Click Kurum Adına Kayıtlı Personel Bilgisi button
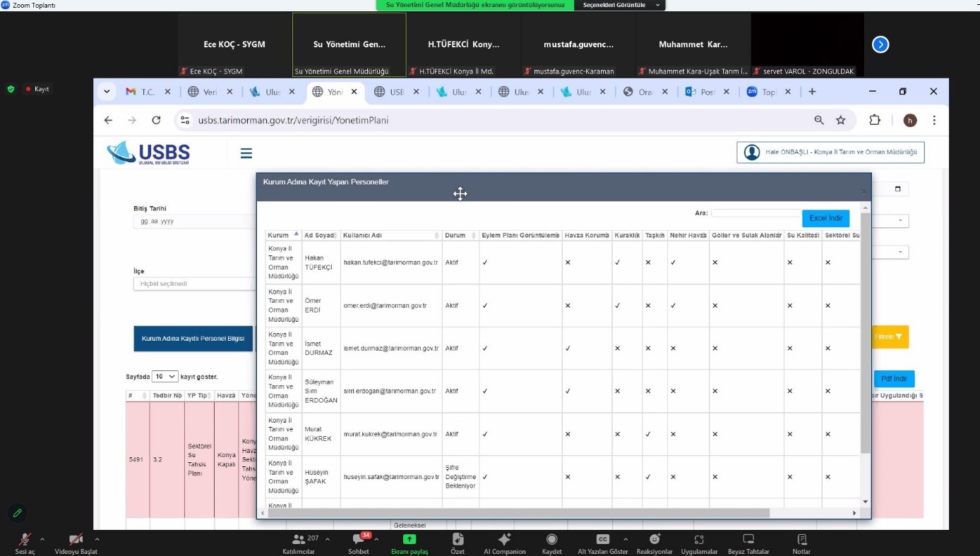Image resolution: width=980 pixels, height=556 pixels. click(193, 339)
